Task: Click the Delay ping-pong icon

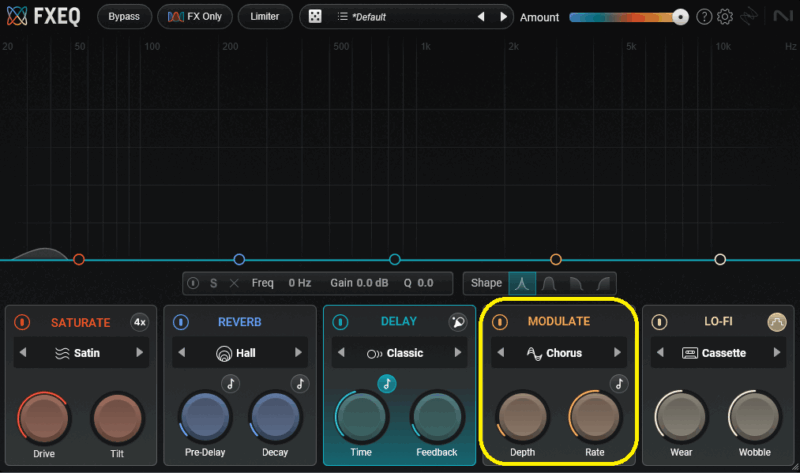Action: [458, 322]
